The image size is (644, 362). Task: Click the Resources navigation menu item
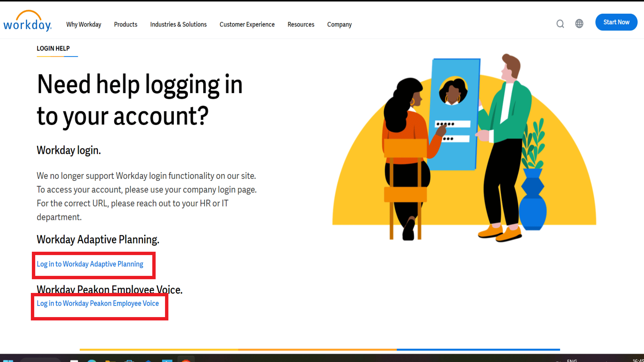tap(301, 24)
